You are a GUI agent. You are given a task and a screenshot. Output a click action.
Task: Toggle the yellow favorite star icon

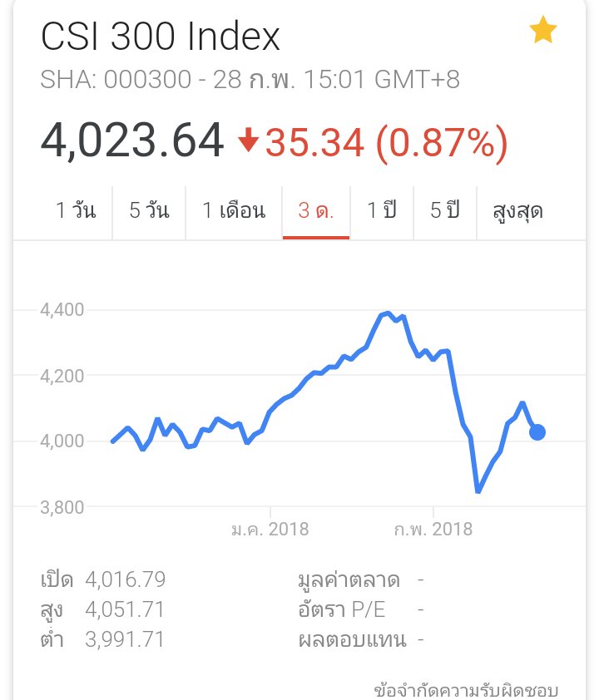point(542,30)
